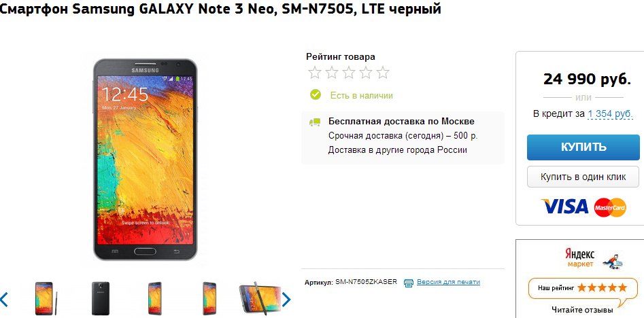The height and width of the screenshot is (318, 644).
Task: Rate the product with five stars
Action: (x=383, y=73)
